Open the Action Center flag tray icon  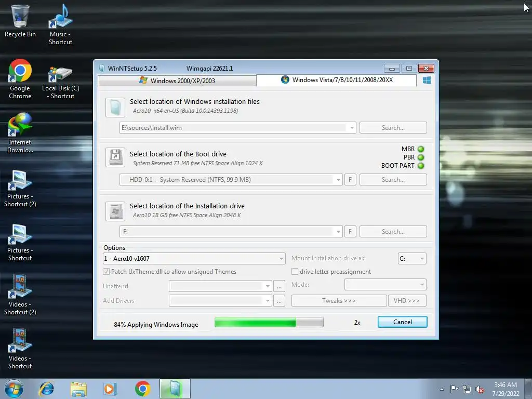(454, 389)
